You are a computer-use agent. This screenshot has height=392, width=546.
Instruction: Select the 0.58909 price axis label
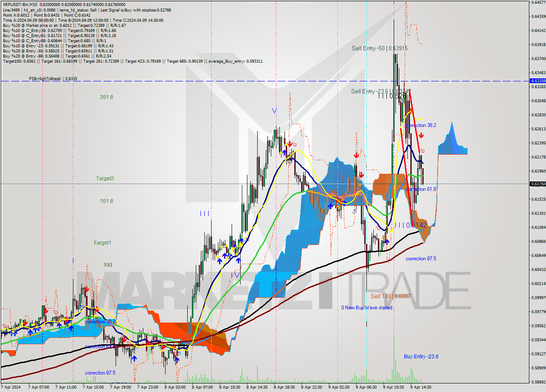538,368
